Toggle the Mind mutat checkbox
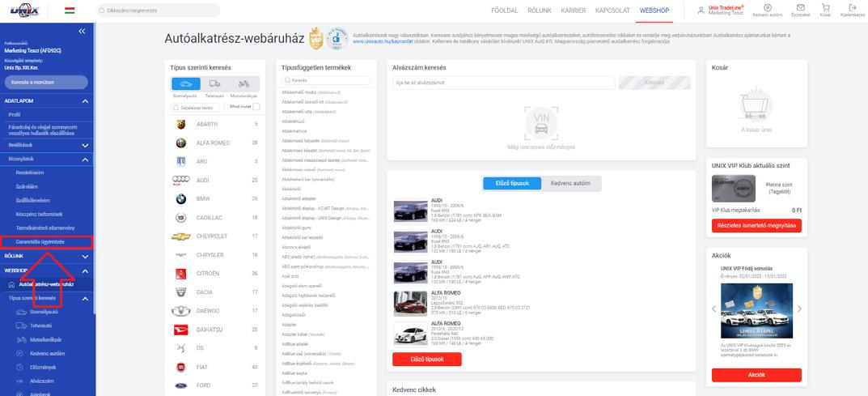The image size is (868, 396). pyautogui.click(x=256, y=107)
